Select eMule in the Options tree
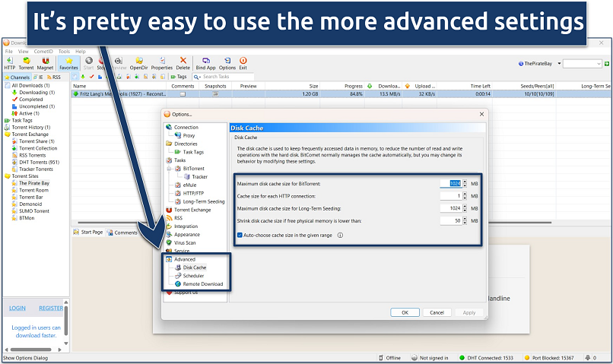This screenshot has width=613, height=364. click(x=189, y=185)
